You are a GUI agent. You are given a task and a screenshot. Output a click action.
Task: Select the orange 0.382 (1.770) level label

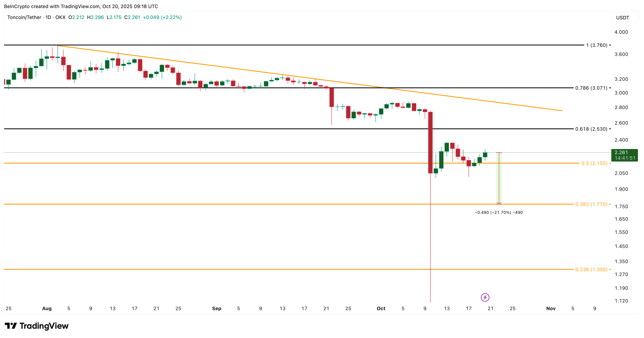pos(591,204)
